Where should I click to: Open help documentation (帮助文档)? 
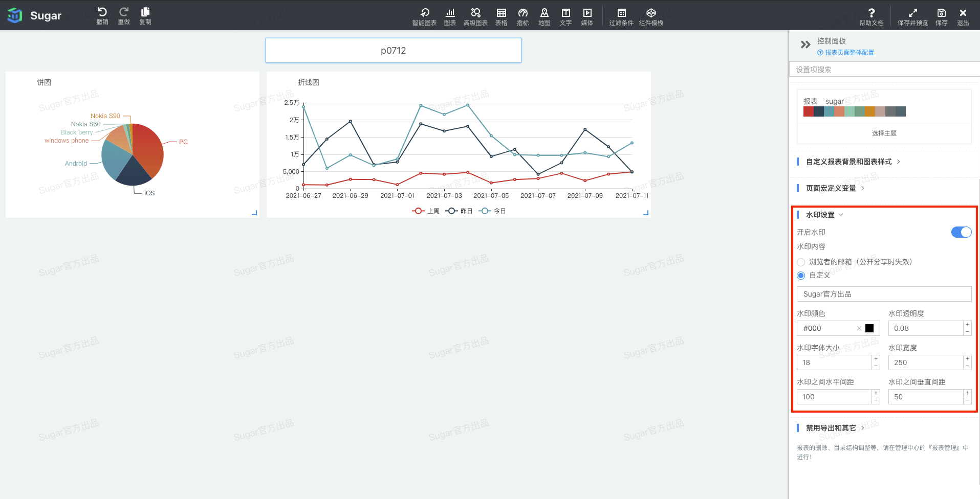tap(871, 17)
